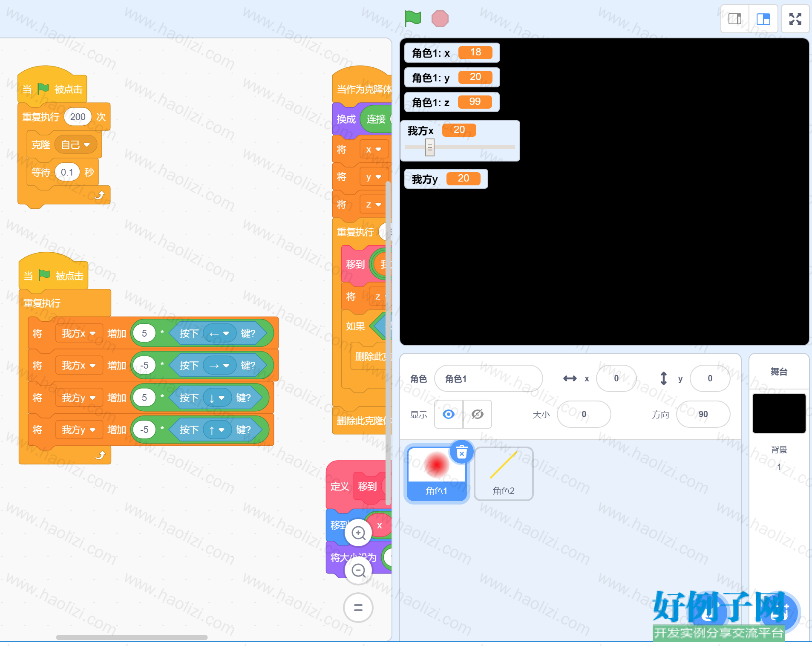Open the y variable dropdown in set block

374,177
